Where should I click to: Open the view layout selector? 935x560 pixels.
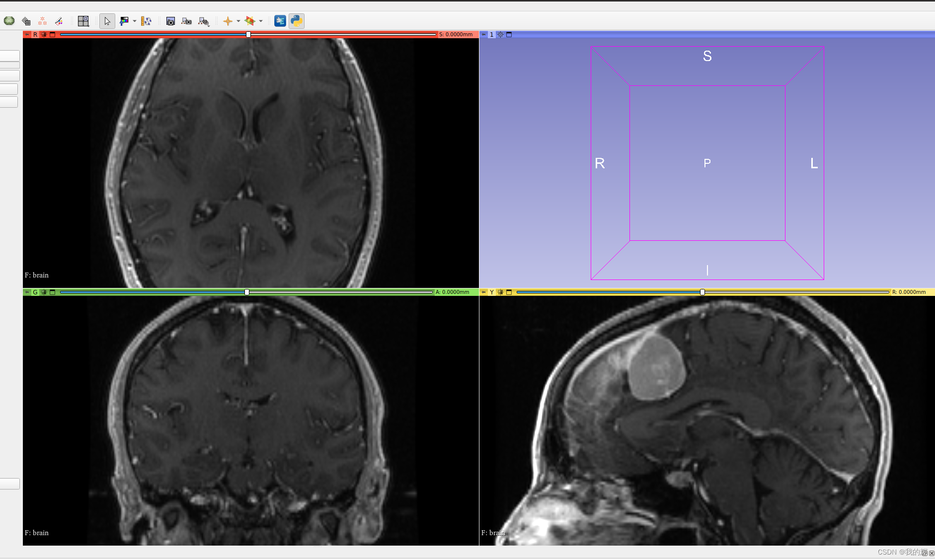click(83, 21)
